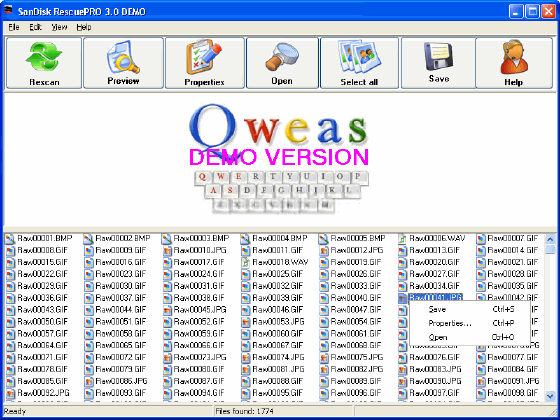Click the icon of Raw00086.JPG
The width and height of the screenshot is (560, 420).
[89, 381]
